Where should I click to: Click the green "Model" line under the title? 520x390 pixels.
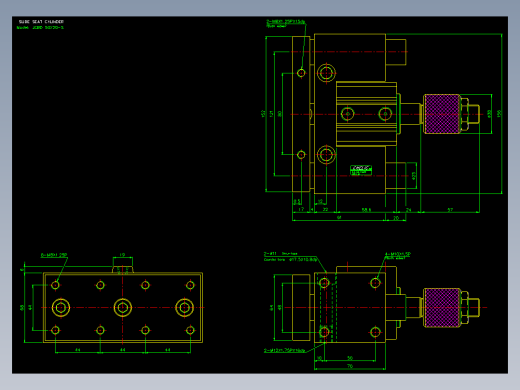pyautogui.click(x=40, y=28)
